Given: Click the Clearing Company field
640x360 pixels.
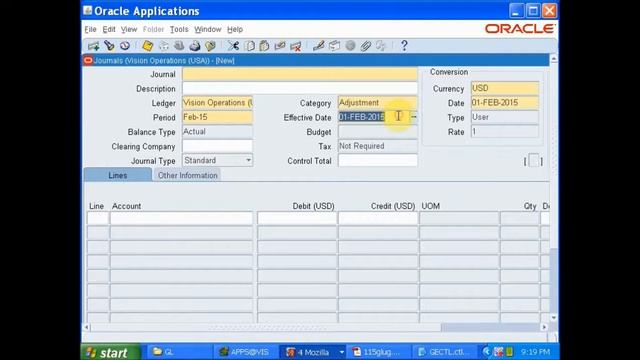Looking at the screenshot, I should click(218, 146).
